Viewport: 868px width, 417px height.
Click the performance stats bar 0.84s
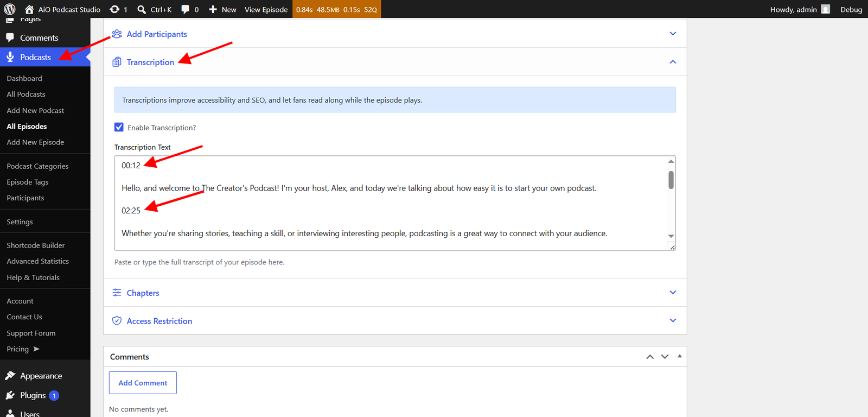336,9
